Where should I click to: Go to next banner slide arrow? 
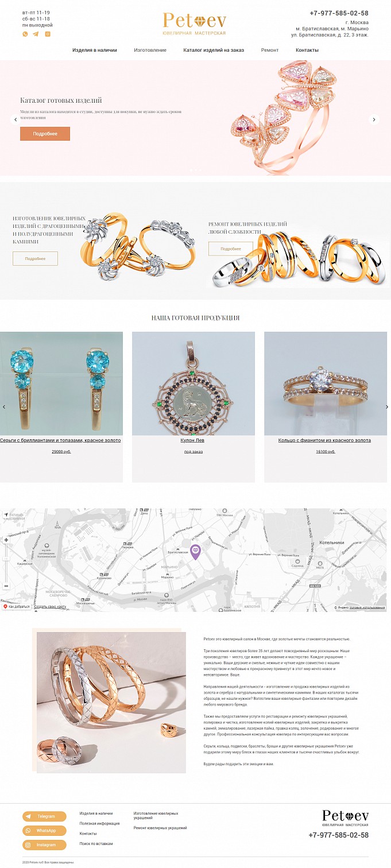pyautogui.click(x=374, y=119)
